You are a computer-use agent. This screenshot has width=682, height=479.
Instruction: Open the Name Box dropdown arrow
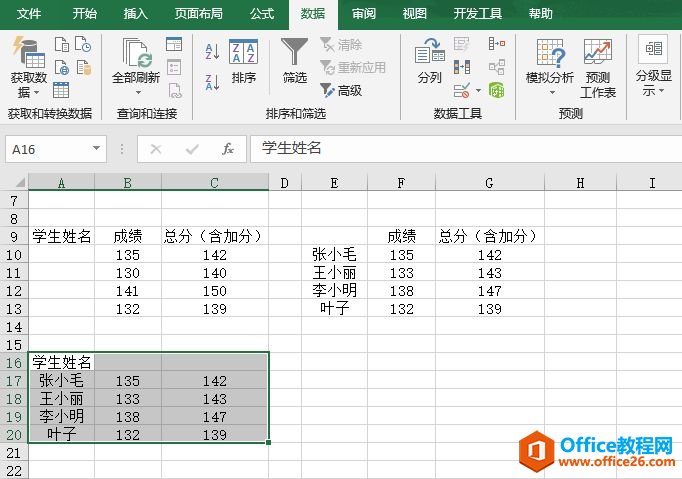(x=97, y=149)
